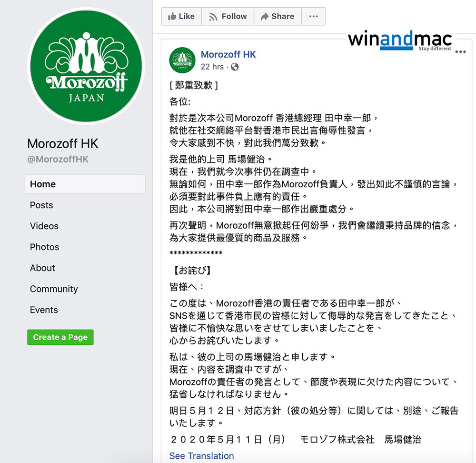View the large Morozoff profile picture
This screenshot has width=476, height=463.
[x=86, y=66]
